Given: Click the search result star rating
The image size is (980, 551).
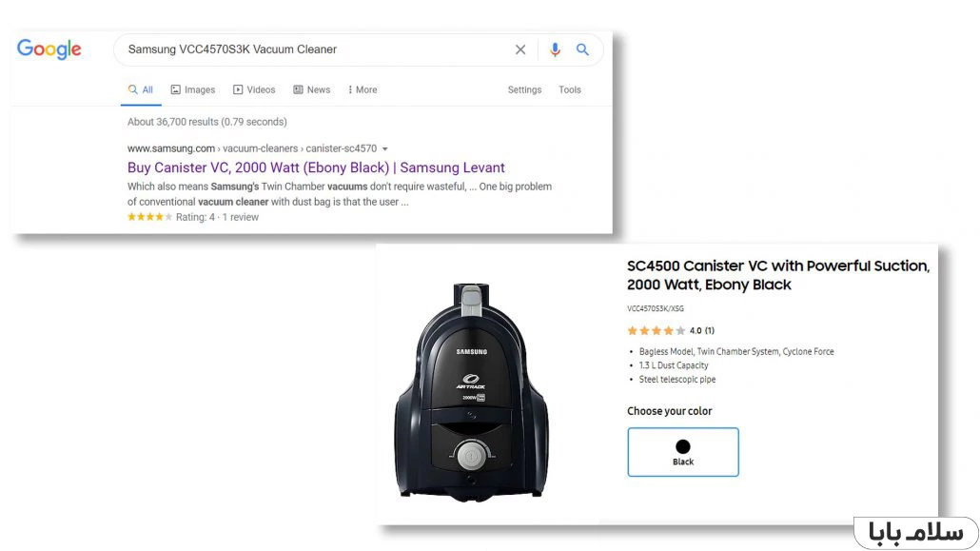Looking at the screenshot, I should (149, 217).
